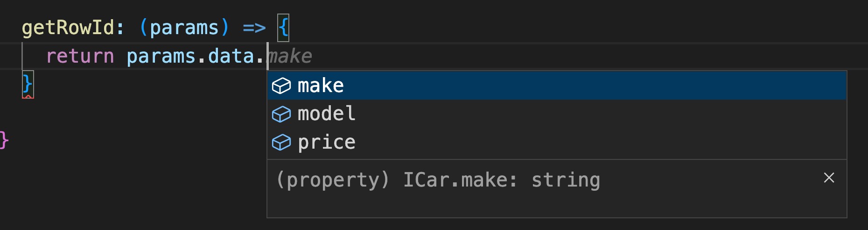The width and height of the screenshot is (868, 230).
Task: Click the arrow function => operator
Action: pyautogui.click(x=254, y=28)
